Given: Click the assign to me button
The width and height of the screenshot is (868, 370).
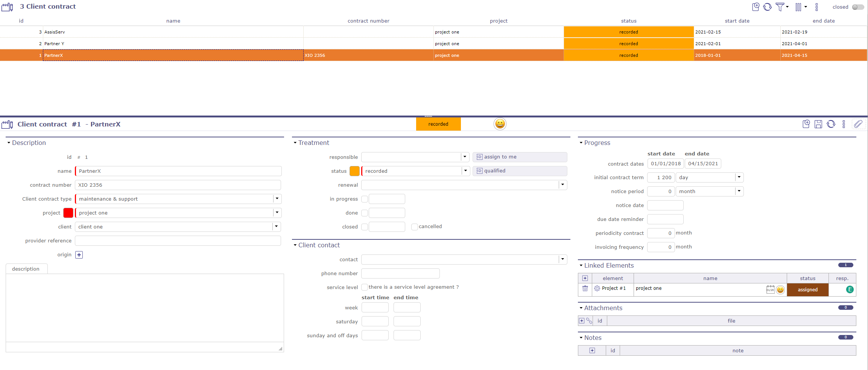Looking at the screenshot, I should tap(520, 157).
